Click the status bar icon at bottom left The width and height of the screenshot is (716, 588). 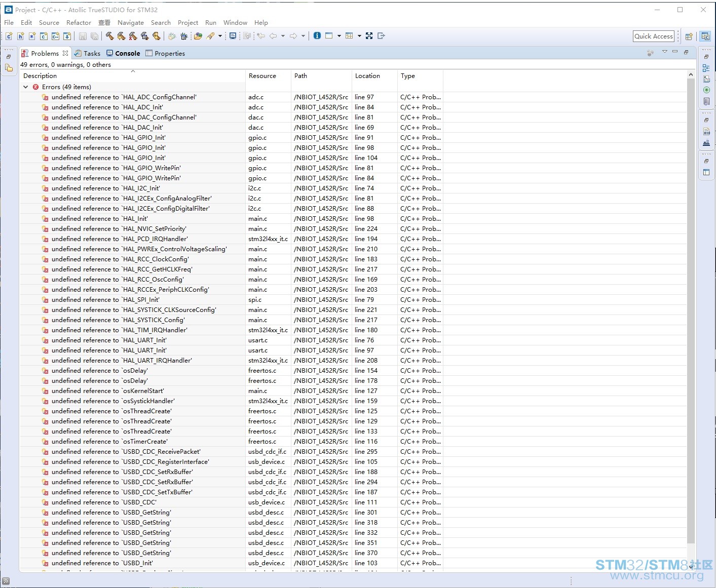[x=6, y=581]
